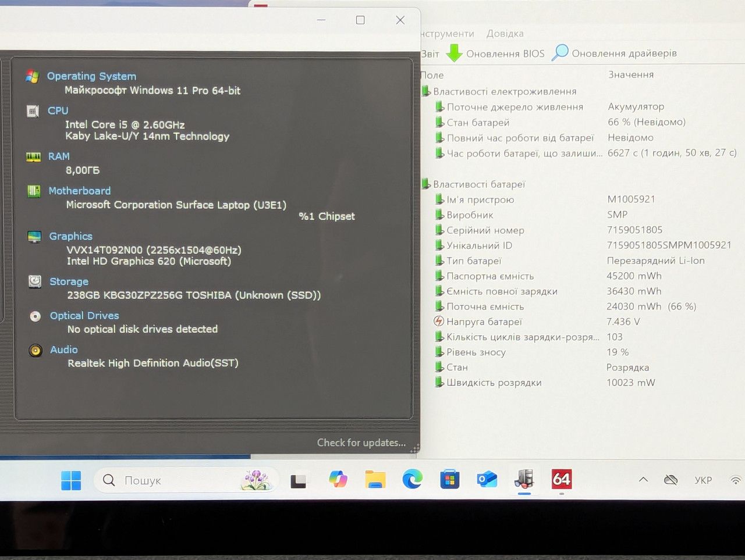Screen dimensions: 745x560
Task: Switch to Speccy via its taskbar icon
Action: tap(524, 479)
